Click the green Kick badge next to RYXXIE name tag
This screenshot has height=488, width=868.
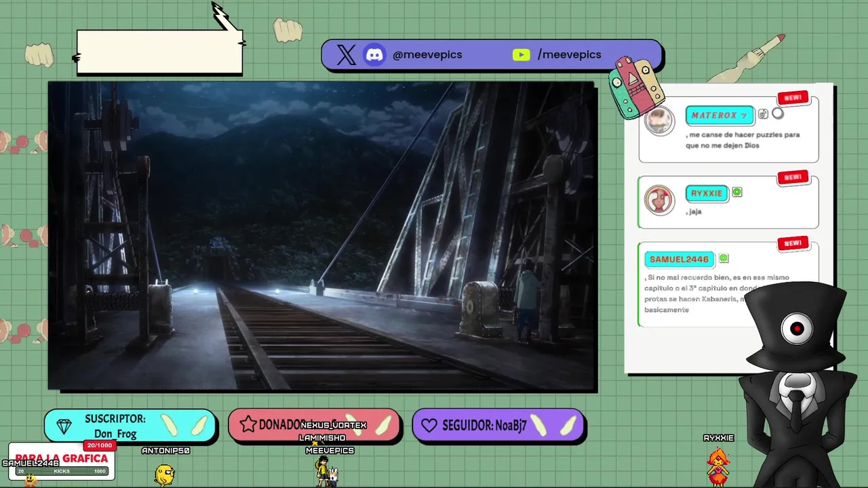coord(737,192)
